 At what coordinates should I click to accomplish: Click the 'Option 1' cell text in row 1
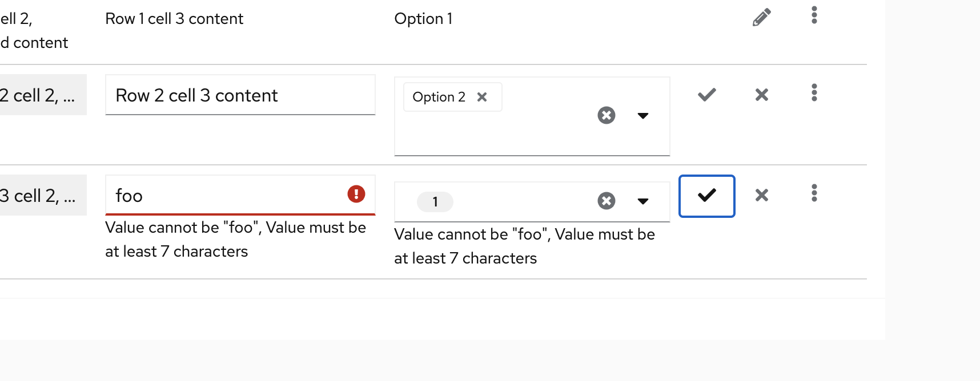tap(423, 19)
